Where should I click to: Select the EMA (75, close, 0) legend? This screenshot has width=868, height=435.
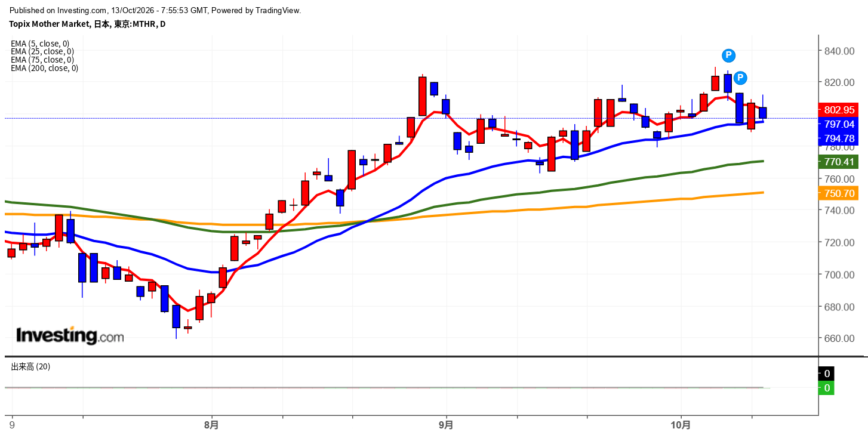[42, 60]
